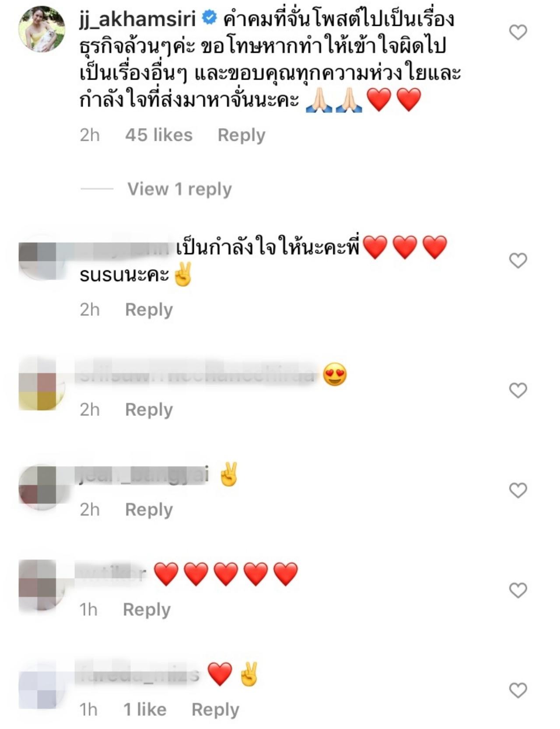Expand View 1 reply thread
This screenshot has height=729, width=560.
pos(179,189)
